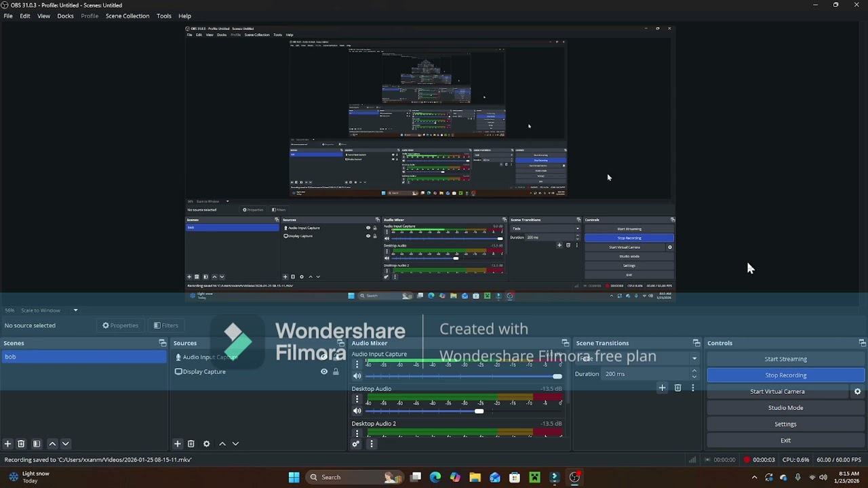
Task: Open the Tools menu
Action: point(164,16)
